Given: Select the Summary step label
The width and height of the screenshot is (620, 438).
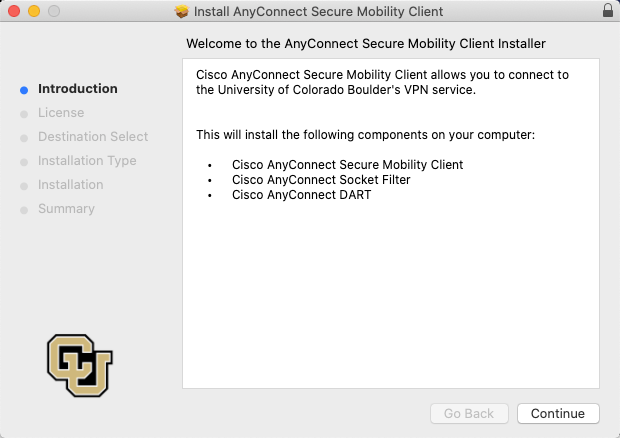Looking at the screenshot, I should [x=66, y=209].
